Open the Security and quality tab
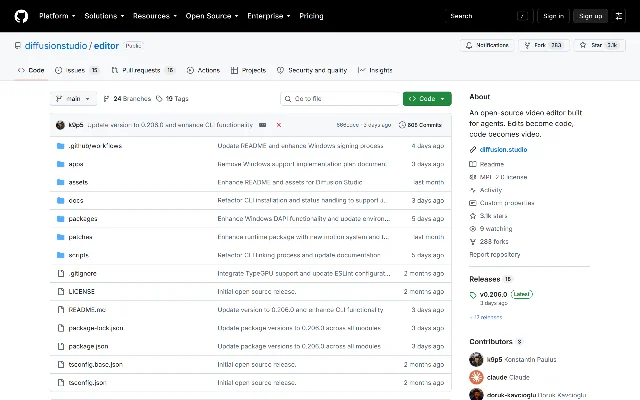 311,70
